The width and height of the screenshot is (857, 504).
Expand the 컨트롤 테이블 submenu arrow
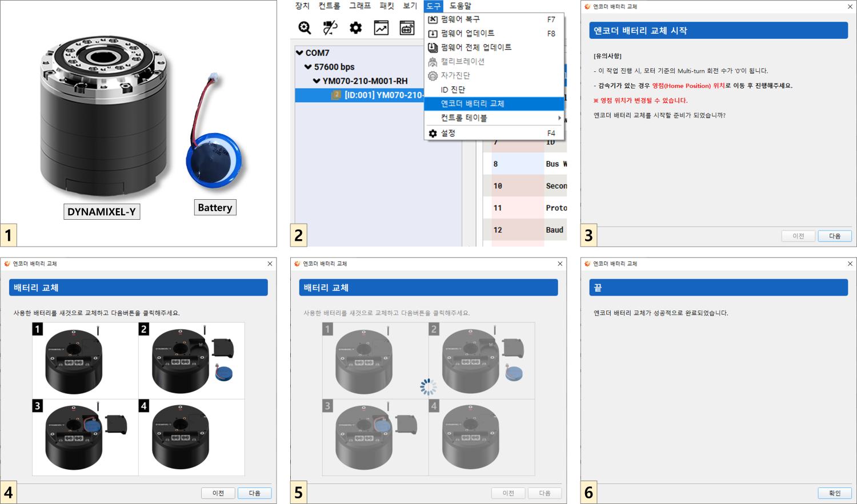pyautogui.click(x=559, y=118)
